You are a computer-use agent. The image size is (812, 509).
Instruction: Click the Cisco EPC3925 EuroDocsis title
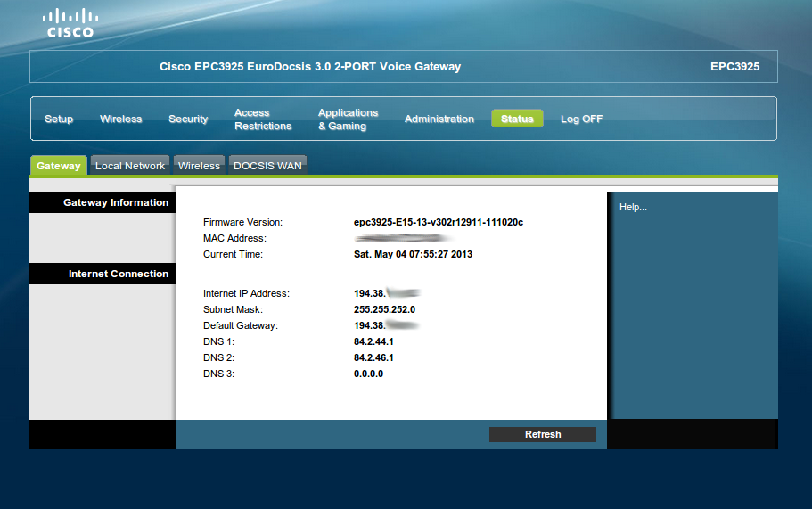309,67
